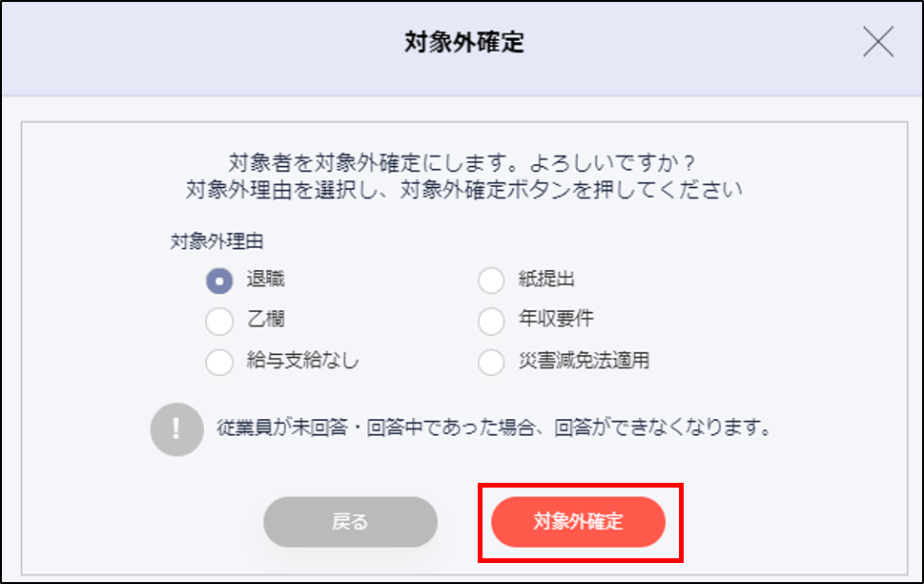Click the 退職 label text
The image size is (924, 584).
coord(263,281)
